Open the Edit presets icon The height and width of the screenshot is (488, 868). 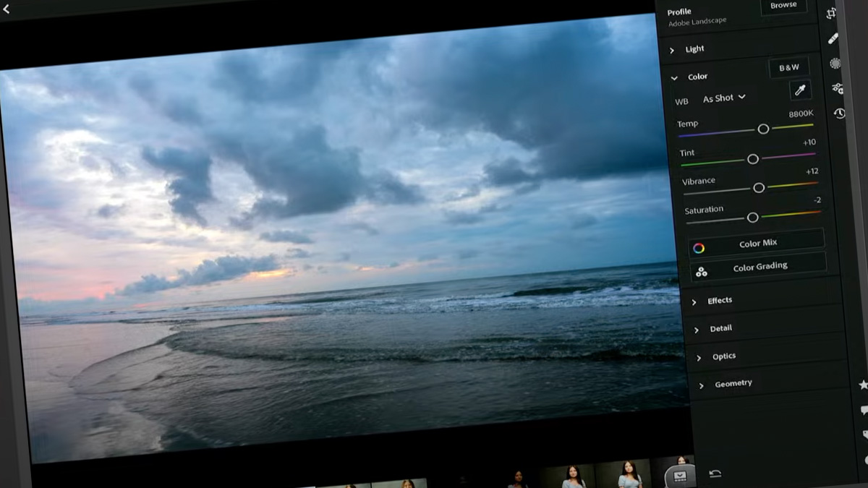(x=838, y=90)
